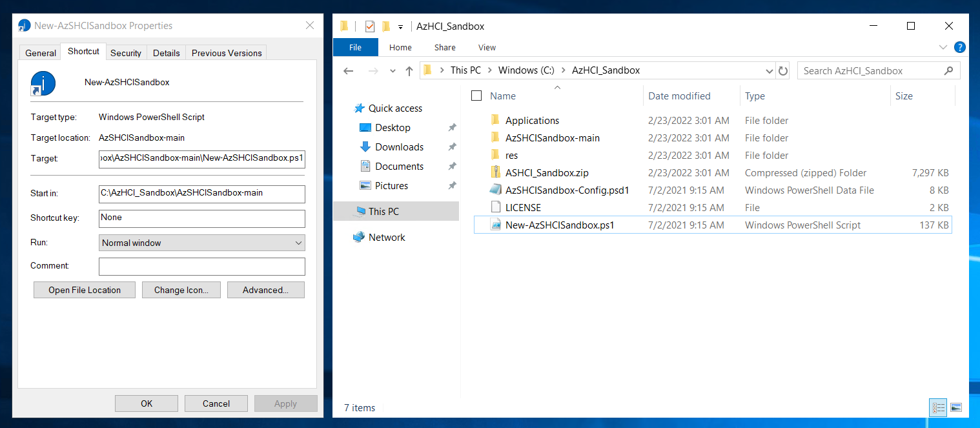The image size is (980, 428).
Task: Switch to Previous Versions tab in Properties
Action: [x=227, y=53]
